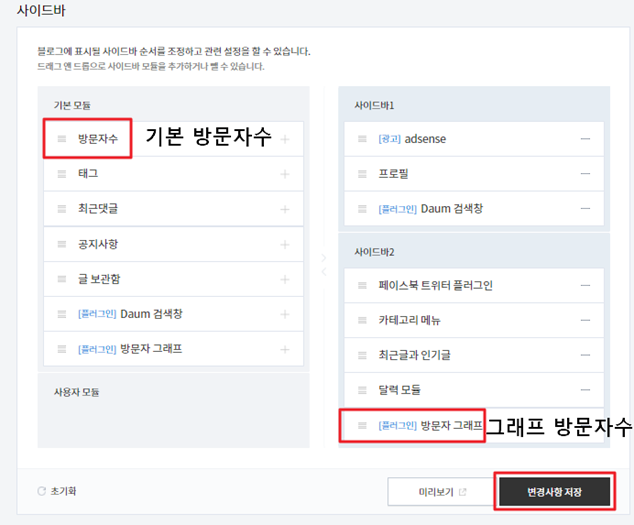Add the 방문자수 module with plus icon
634x525 pixels.
click(x=285, y=140)
